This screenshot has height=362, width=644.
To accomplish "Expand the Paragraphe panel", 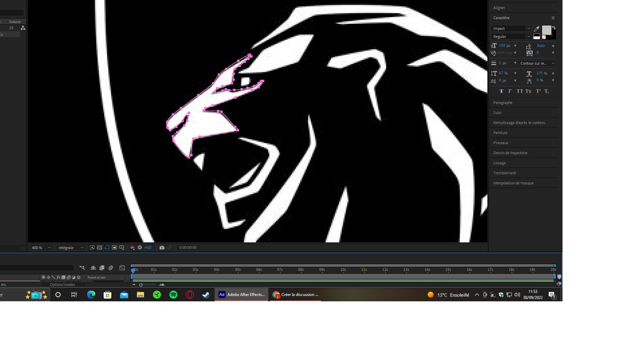I will tap(503, 103).
